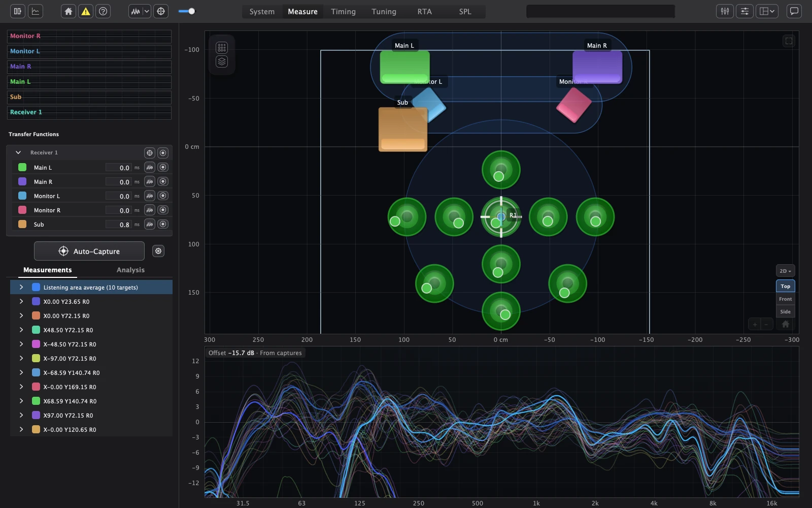812x508 pixels.
Task: Select the Side view option
Action: (786, 311)
